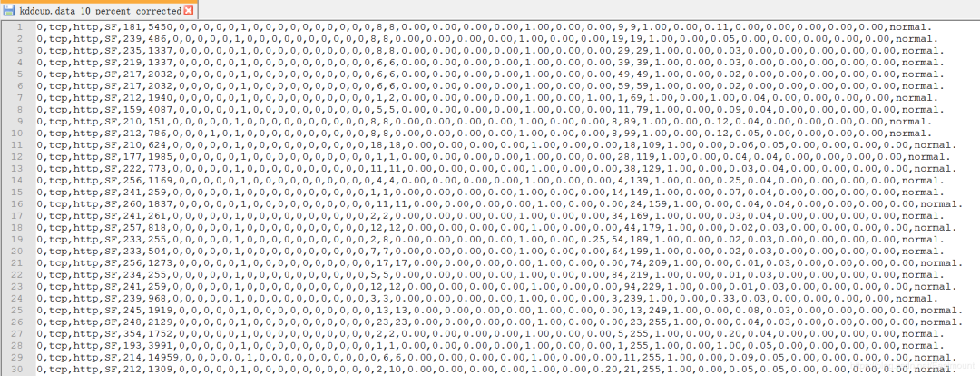Click the 'SF' flag in line 20
Screen dimensions: 980x376
point(111,252)
